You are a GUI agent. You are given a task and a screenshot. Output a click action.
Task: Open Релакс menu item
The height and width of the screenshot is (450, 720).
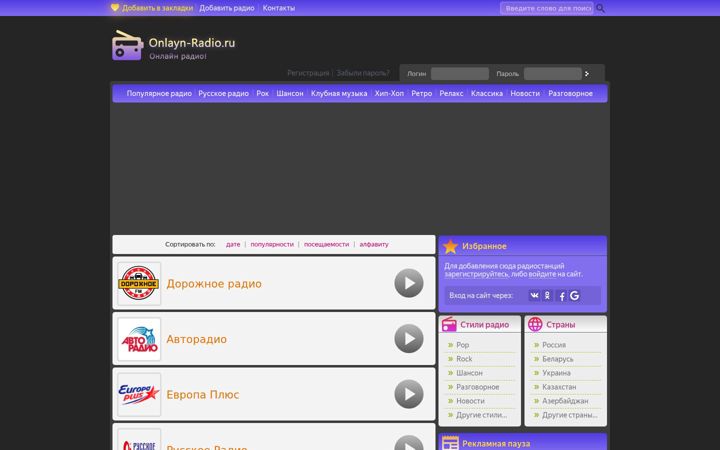click(x=451, y=93)
